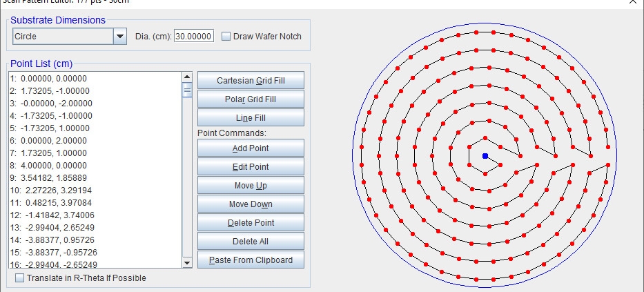This screenshot has width=644, height=292.
Task: Click the dropdown arrow next to Circle
Action: (x=120, y=36)
